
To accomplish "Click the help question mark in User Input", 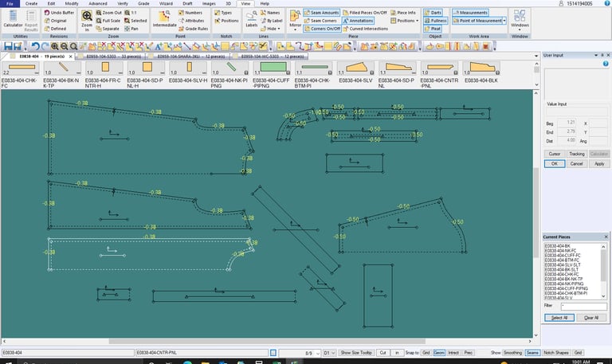I will coord(606,64).
